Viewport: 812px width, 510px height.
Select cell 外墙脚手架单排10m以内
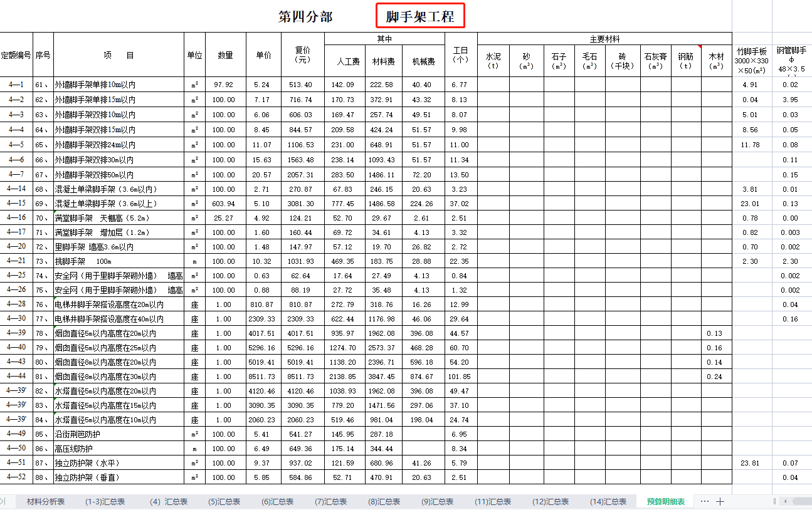119,85
